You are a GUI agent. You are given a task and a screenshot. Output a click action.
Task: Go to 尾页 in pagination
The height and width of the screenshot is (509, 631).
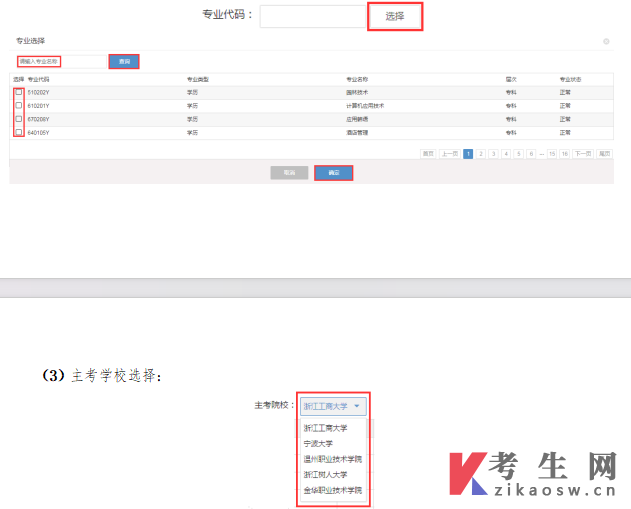(604, 154)
